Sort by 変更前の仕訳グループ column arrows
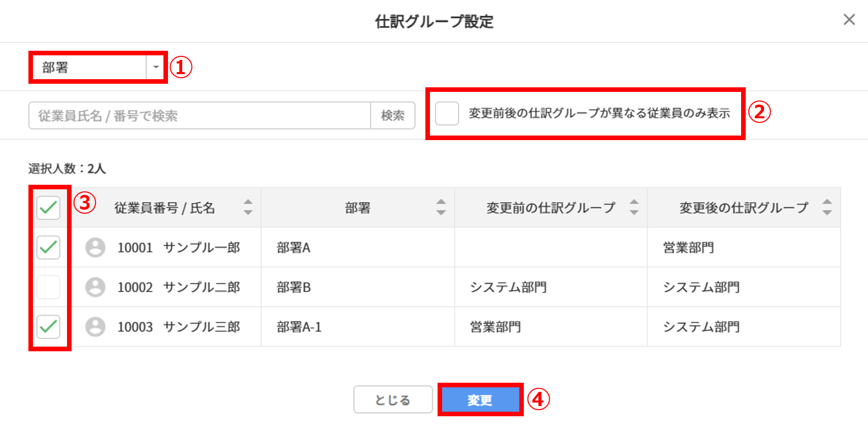The height and width of the screenshot is (433, 868). [634, 207]
